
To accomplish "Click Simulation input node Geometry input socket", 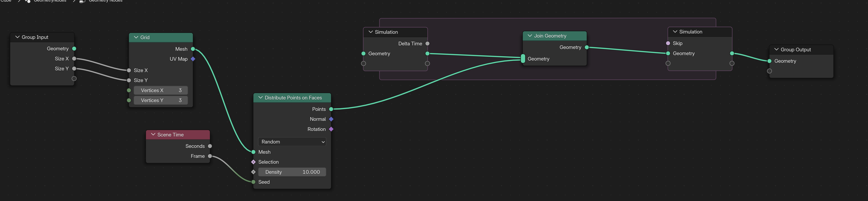I will pos(363,54).
